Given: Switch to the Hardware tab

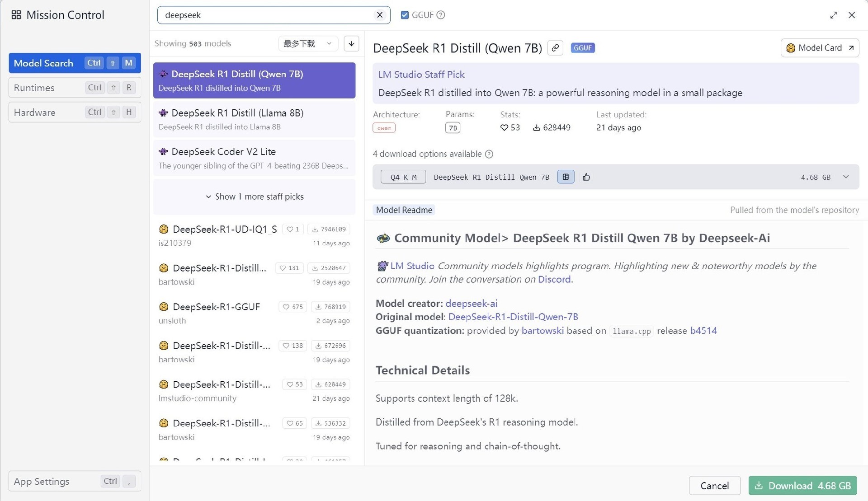Looking at the screenshot, I should click(75, 112).
